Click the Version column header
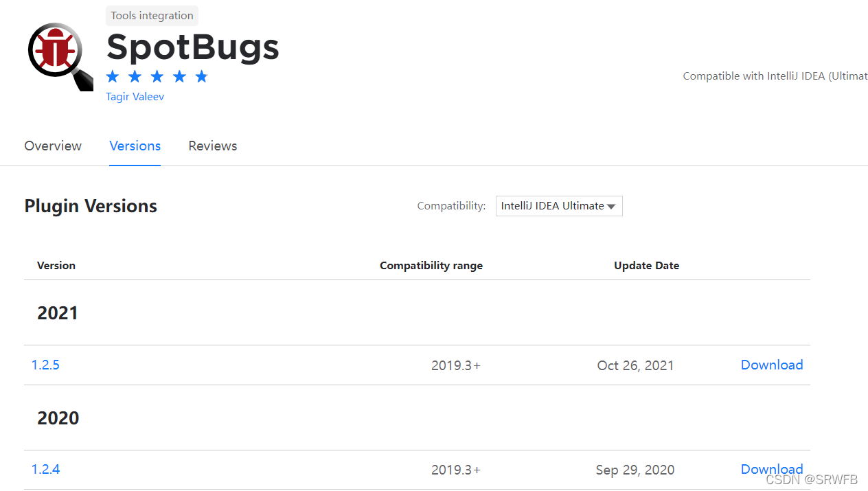The image size is (868, 491). point(56,265)
